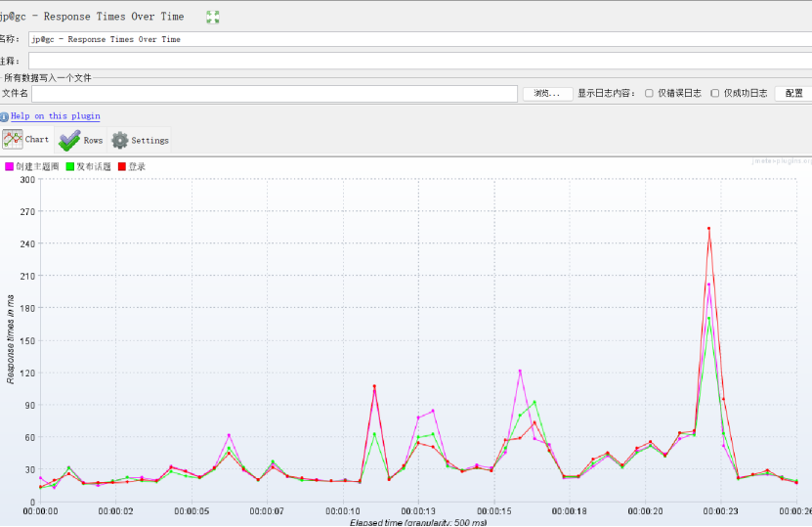Screen dimensions: 812x527
Task: Click the red 登录 legend swatch
Action: (x=122, y=166)
